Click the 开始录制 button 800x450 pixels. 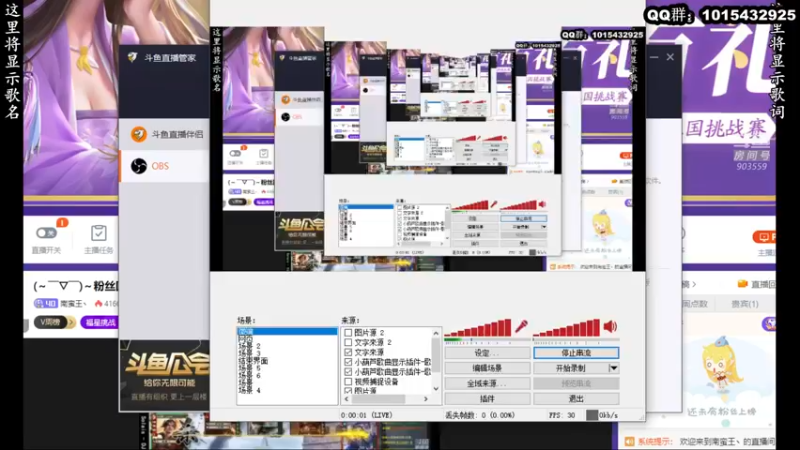point(571,368)
